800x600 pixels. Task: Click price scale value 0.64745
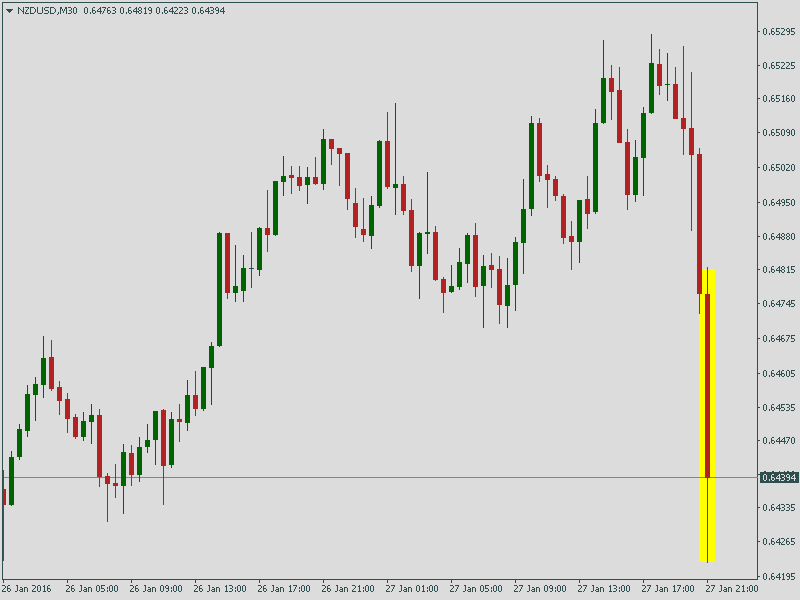tap(779, 304)
